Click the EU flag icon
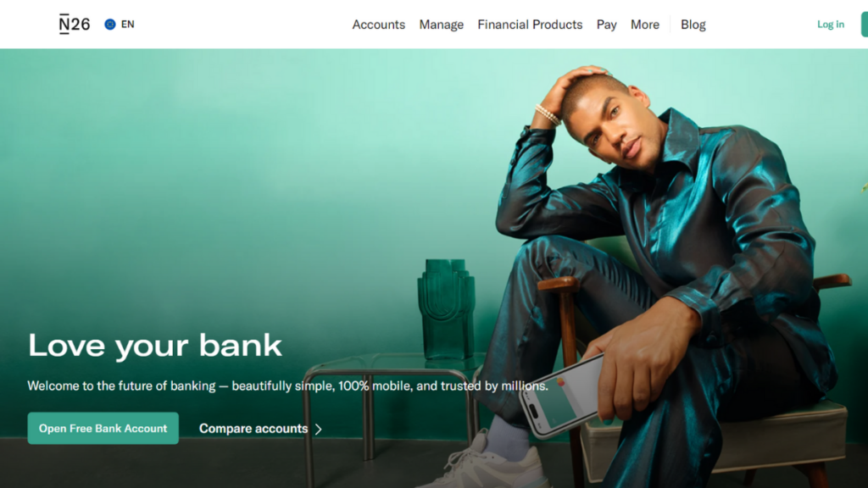Image resolution: width=868 pixels, height=488 pixels. coord(110,25)
